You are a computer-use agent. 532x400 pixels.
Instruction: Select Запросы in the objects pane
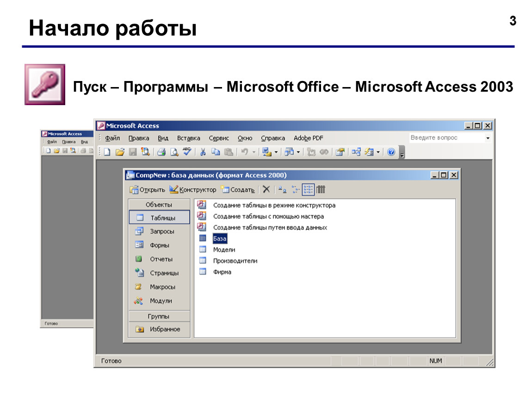pyautogui.click(x=159, y=231)
